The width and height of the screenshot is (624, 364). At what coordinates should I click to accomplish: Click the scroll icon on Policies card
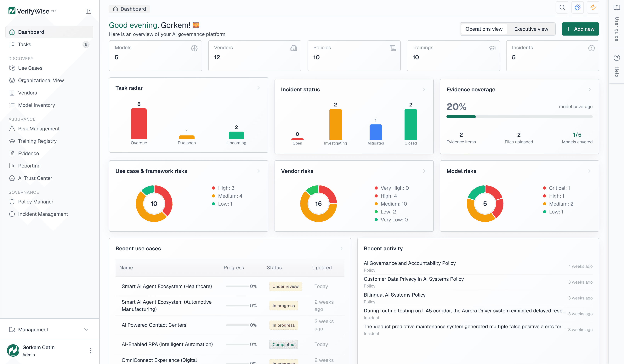[393, 48]
